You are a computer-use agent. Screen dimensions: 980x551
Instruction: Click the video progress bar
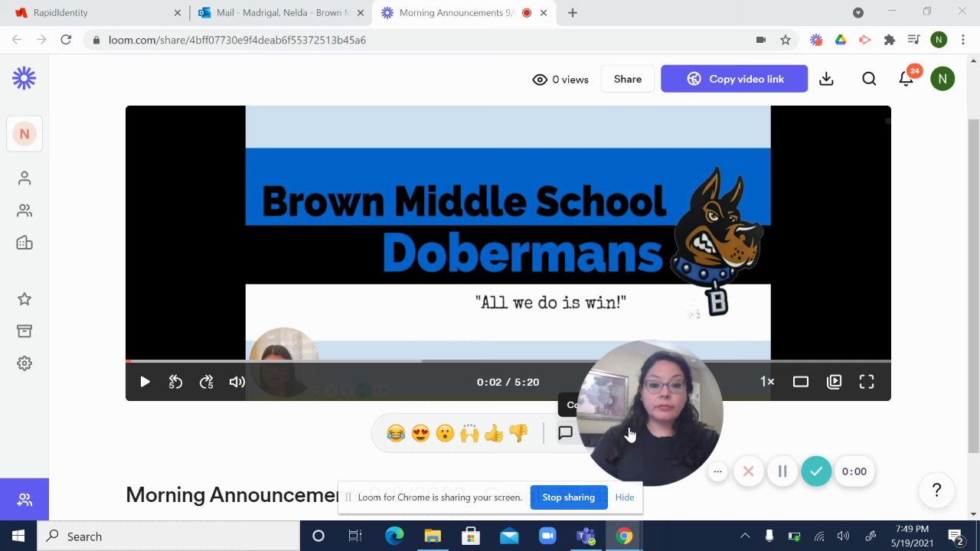click(508, 360)
